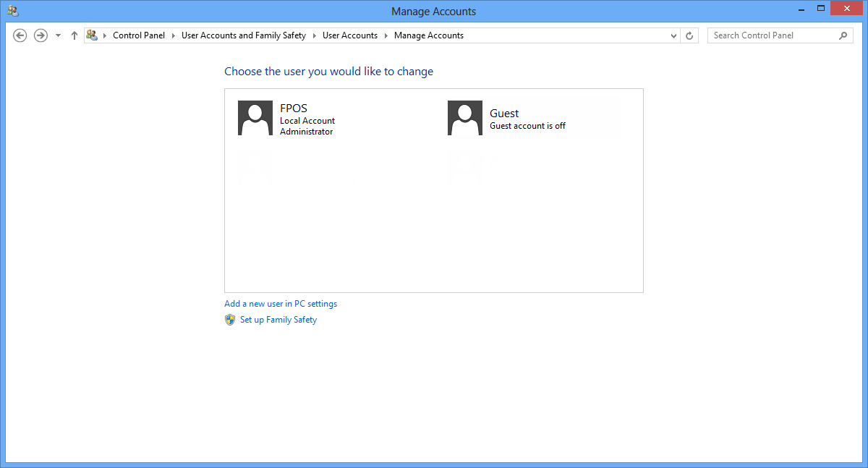Expand chevron before Control Panel breadcrumb

(x=105, y=35)
